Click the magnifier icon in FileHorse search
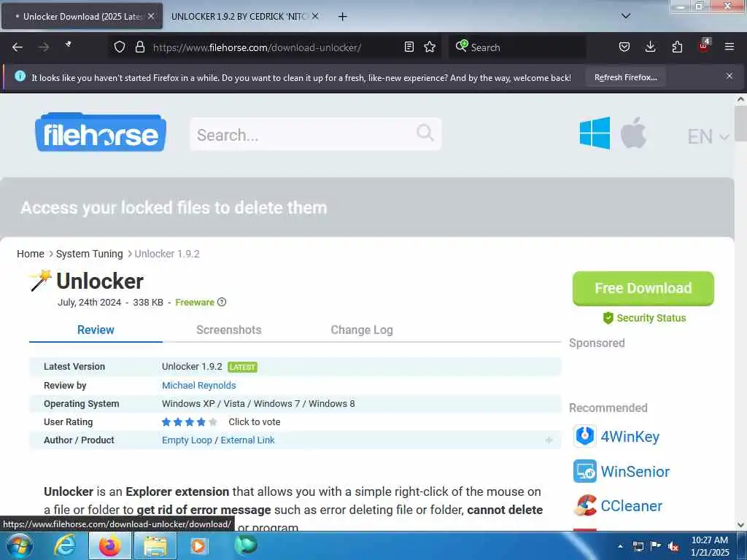The image size is (747, 560). 425,133
